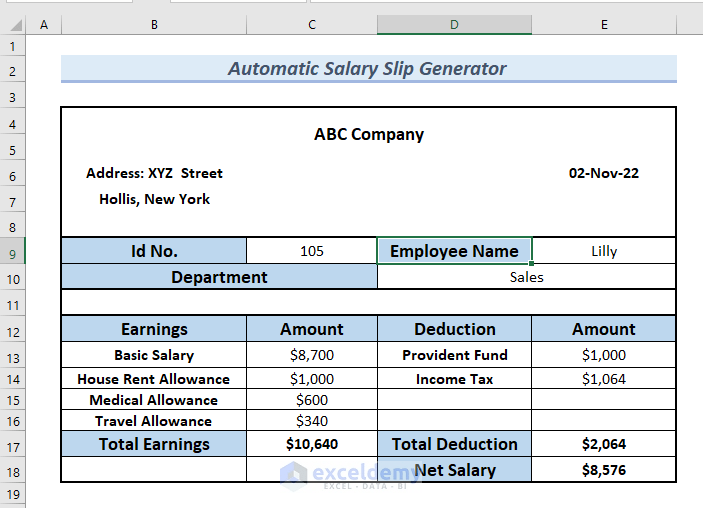703x508 pixels.
Task: Select row 11 header
Action: click(x=13, y=305)
